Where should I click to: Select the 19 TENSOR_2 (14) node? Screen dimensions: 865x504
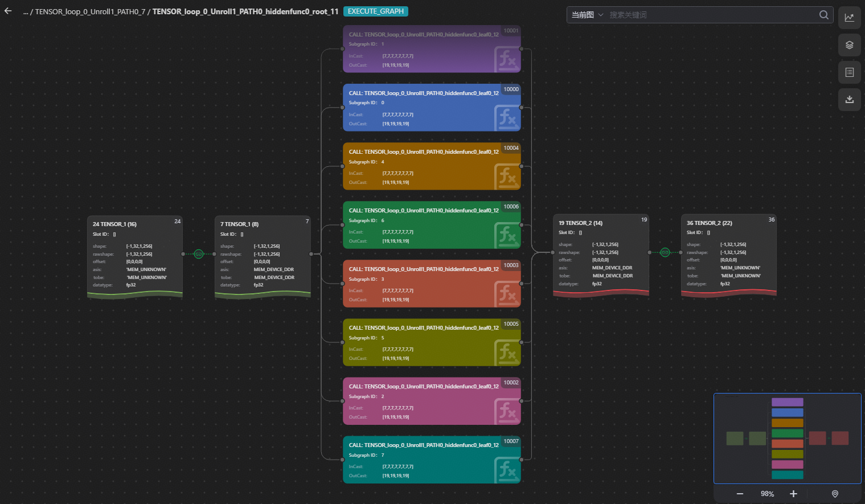pos(601,255)
